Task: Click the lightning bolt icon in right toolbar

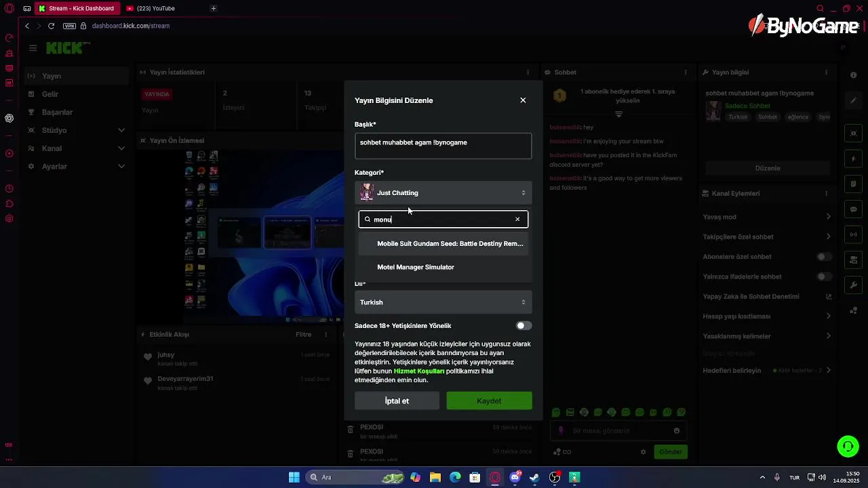Action: (854, 159)
